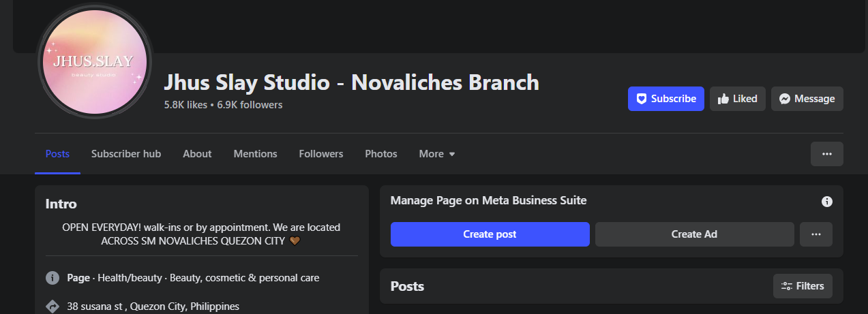The image size is (868, 314).
Task: Open the posts Filters menu
Action: (x=803, y=286)
